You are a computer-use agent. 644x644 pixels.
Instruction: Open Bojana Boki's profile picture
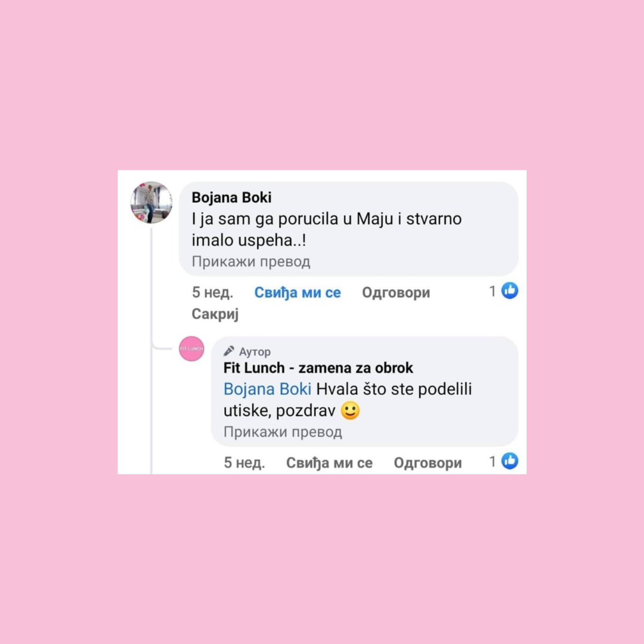pyautogui.click(x=151, y=203)
